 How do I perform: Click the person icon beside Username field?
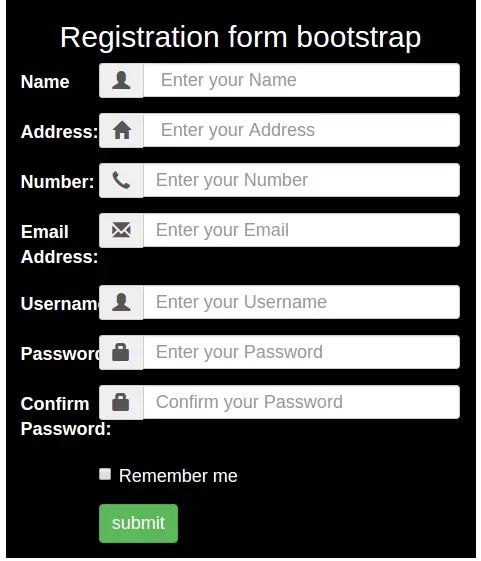tap(121, 302)
